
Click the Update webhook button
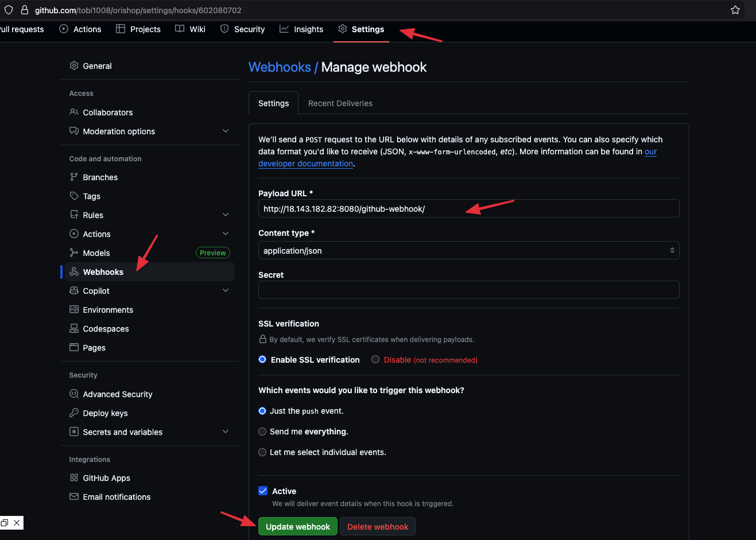coord(297,527)
